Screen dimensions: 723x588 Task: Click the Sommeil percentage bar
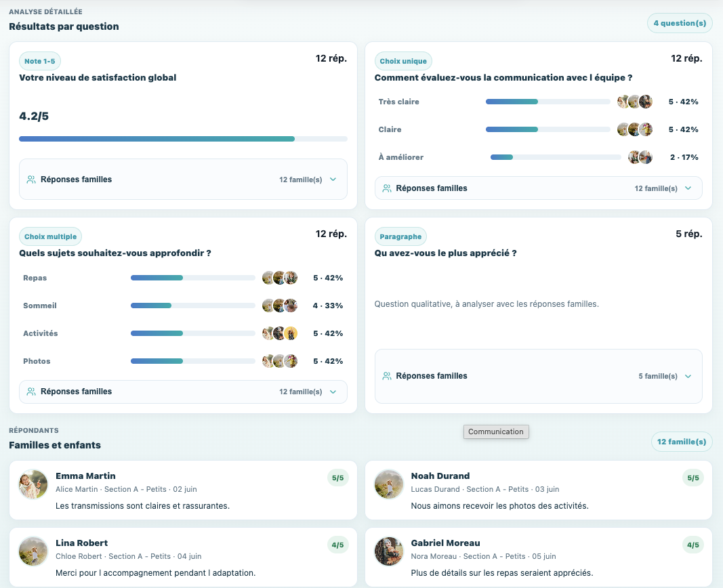click(x=192, y=306)
